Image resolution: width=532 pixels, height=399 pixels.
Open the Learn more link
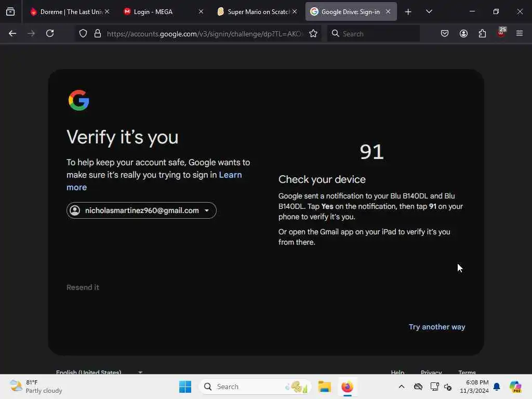pos(154,181)
